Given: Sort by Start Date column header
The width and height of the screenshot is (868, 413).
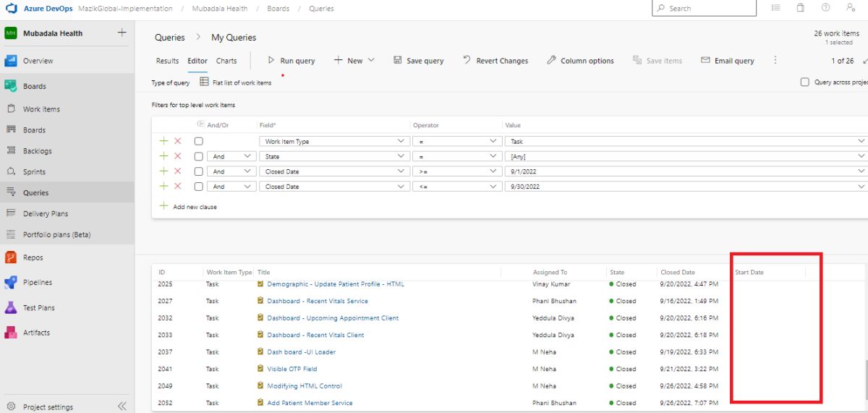Looking at the screenshot, I should click(x=749, y=272).
